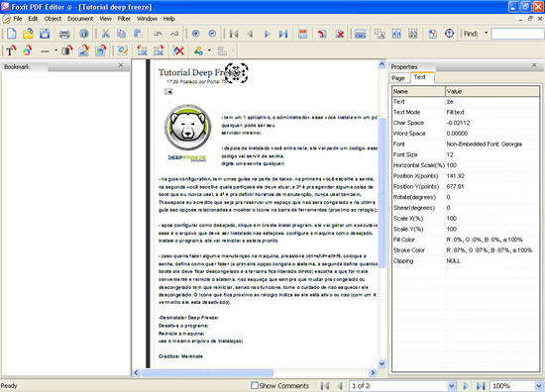Click the Char Space value -0.02112
Screen dimensions: 545x392
pos(458,123)
